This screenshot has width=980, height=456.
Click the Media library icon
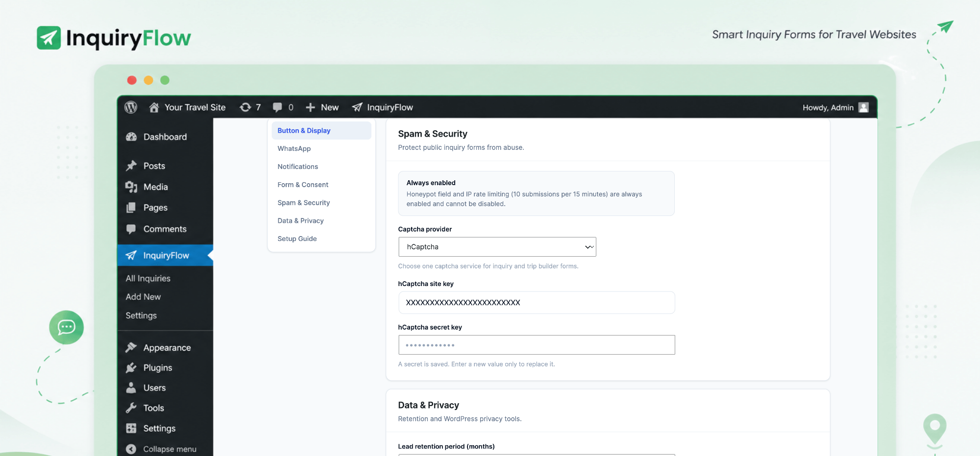click(x=131, y=187)
